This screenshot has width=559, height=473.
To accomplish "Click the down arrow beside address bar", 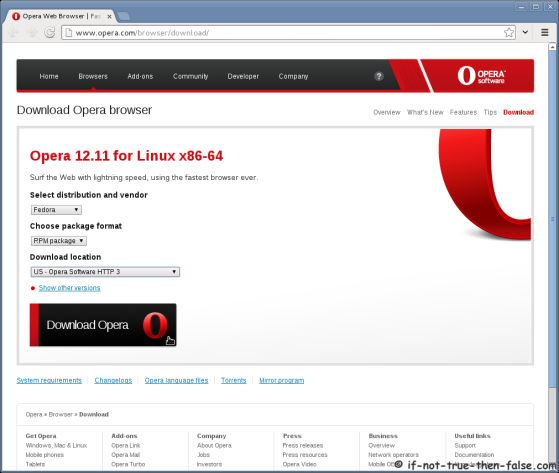I will click(525, 32).
